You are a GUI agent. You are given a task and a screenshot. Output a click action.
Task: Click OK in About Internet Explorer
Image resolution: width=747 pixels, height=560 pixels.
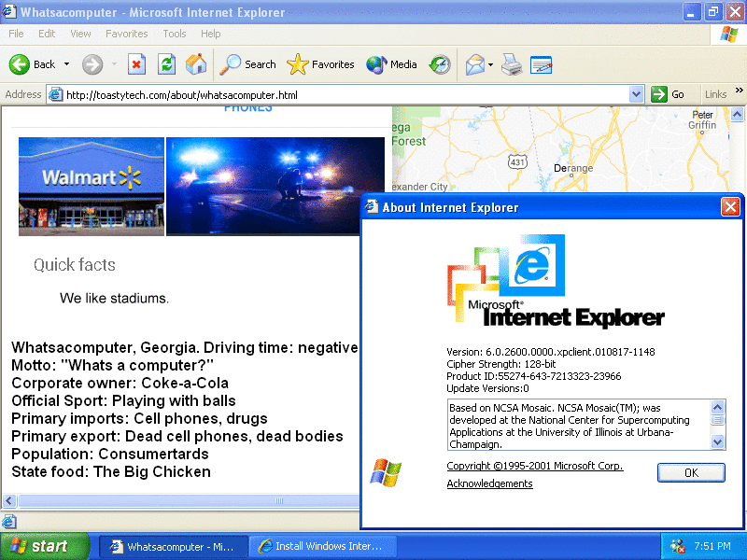691,473
